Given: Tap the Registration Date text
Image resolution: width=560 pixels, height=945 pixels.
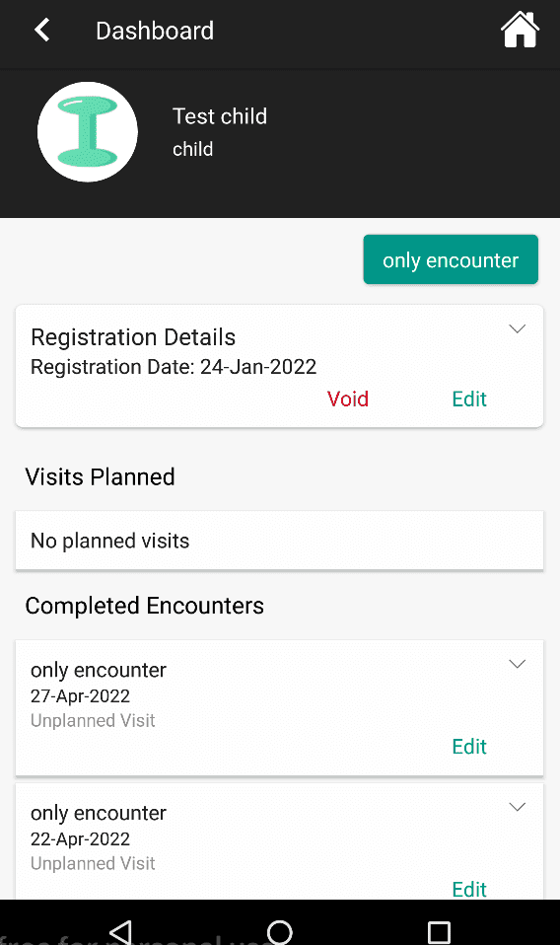Looking at the screenshot, I should point(174,366).
